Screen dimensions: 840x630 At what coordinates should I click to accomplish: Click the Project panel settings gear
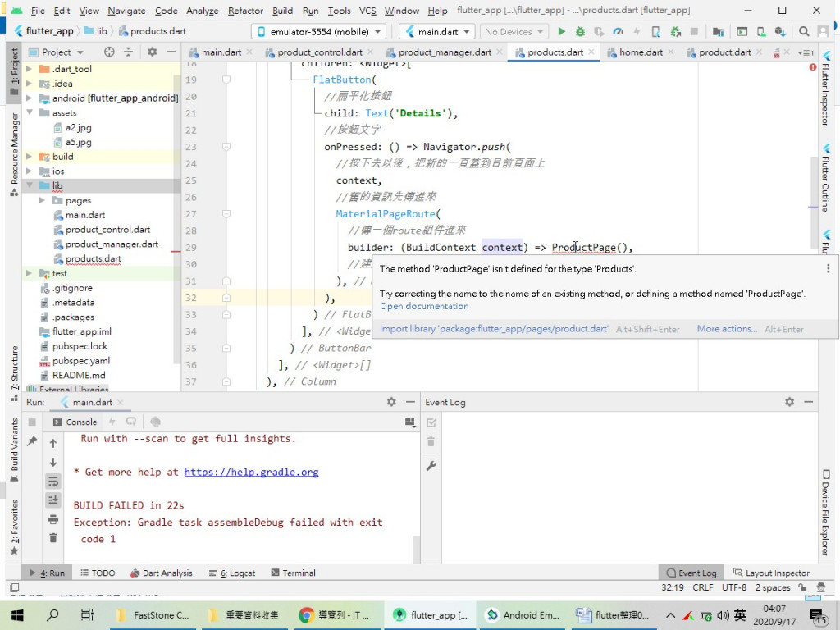click(152, 52)
